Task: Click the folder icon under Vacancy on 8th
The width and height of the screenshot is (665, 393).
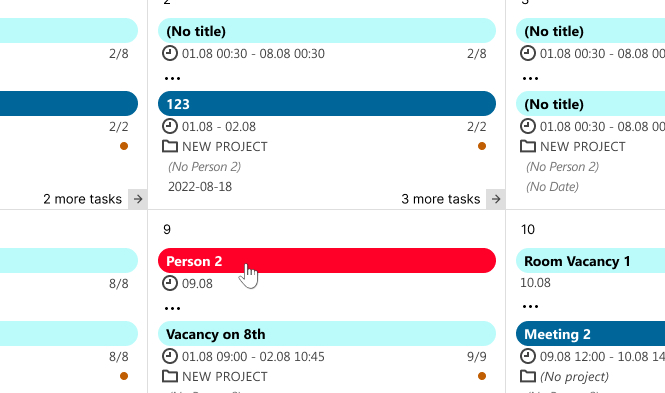Action: click(x=170, y=376)
